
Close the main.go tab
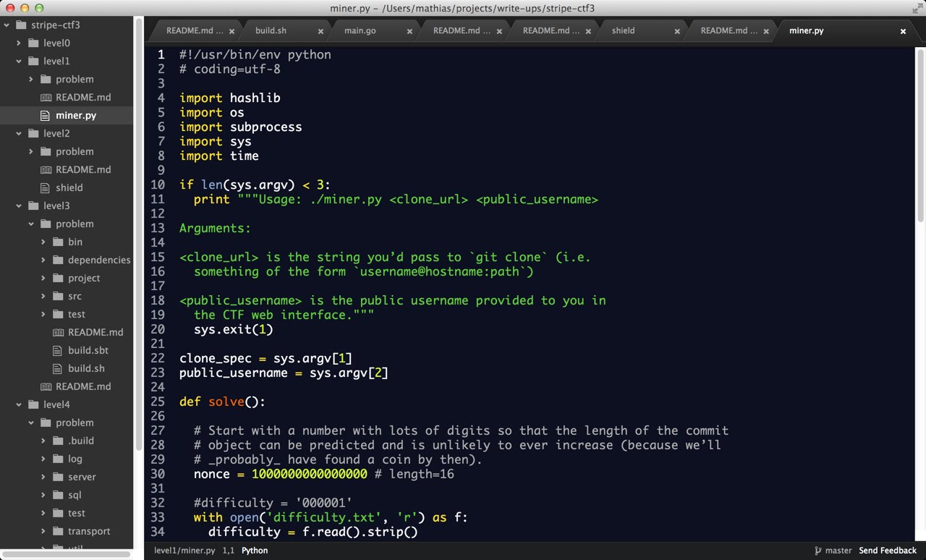point(409,31)
